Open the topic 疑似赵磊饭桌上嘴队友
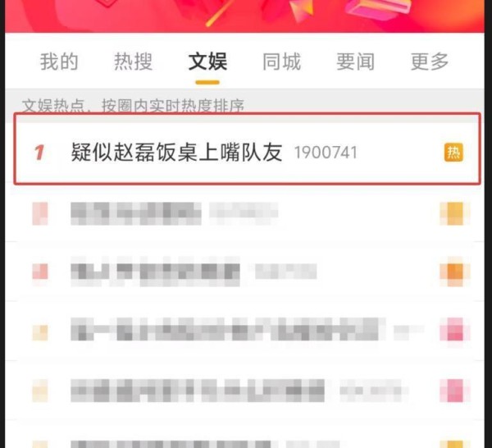The height and width of the screenshot is (448, 492). [x=176, y=153]
